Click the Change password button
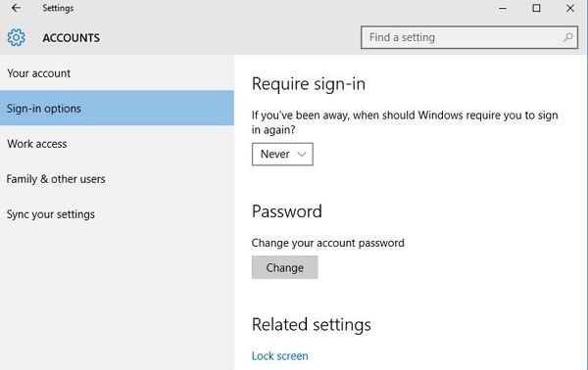Screen dimensions: 588x370 pyautogui.click(x=284, y=267)
